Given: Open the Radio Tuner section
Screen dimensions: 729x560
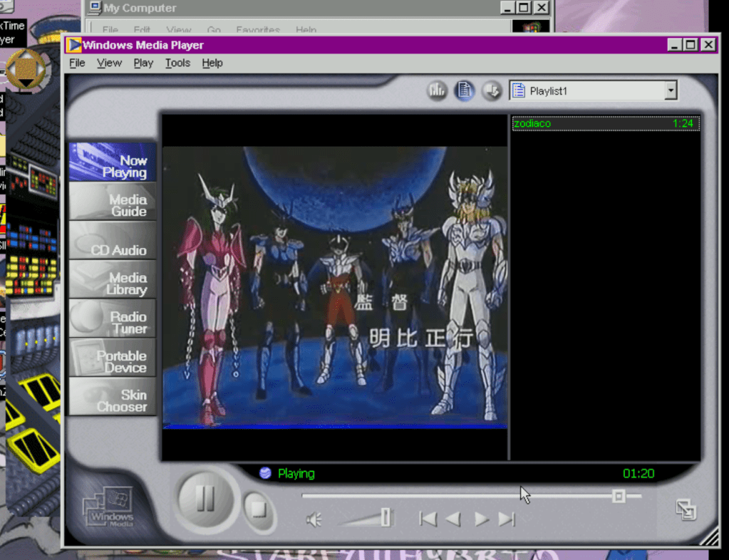Looking at the screenshot, I should tap(113, 322).
